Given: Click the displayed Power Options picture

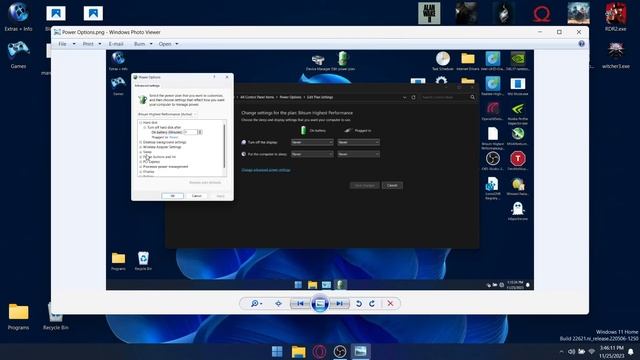Looking at the screenshot, I should 320,170.
